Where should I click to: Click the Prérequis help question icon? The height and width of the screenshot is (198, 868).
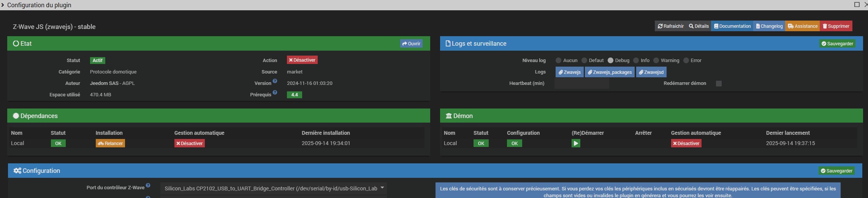pyautogui.click(x=275, y=93)
